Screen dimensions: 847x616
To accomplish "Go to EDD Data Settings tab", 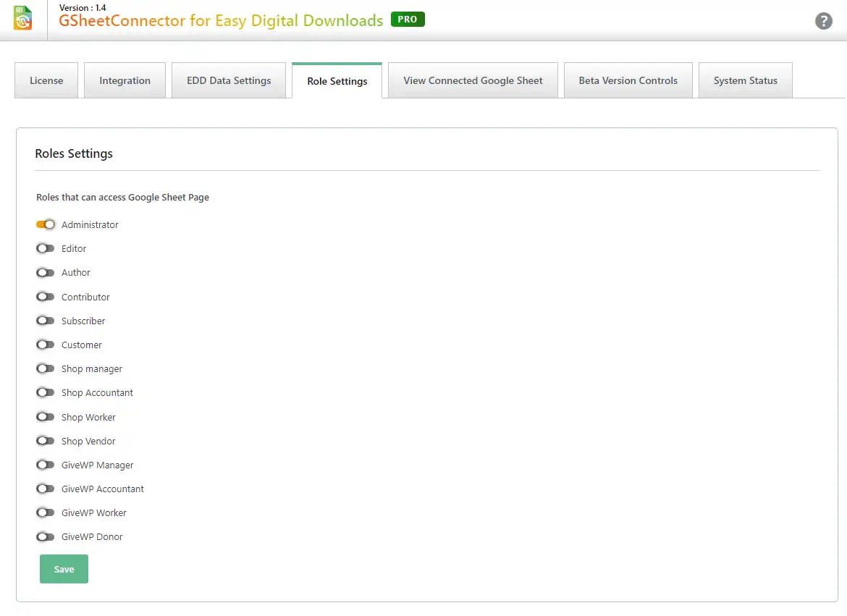I will tap(229, 80).
